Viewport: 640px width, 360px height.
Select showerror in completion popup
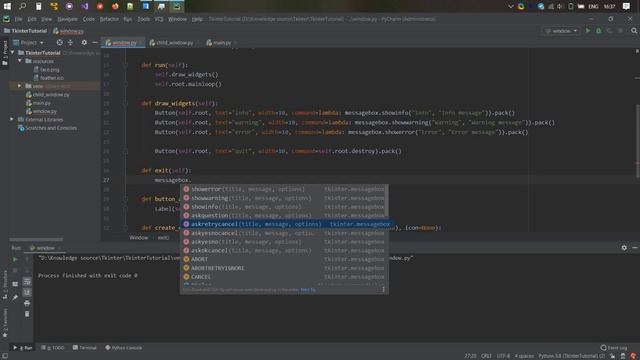[284, 189]
